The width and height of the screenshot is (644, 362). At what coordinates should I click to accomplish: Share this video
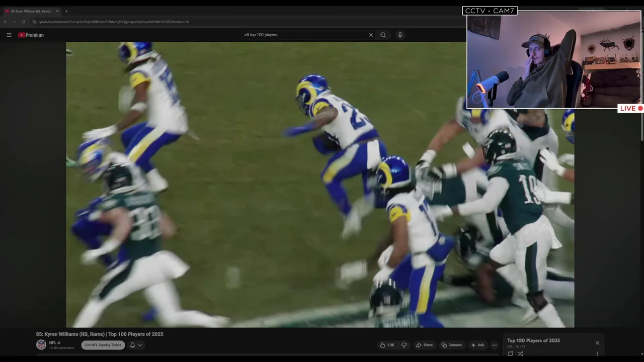click(x=424, y=345)
